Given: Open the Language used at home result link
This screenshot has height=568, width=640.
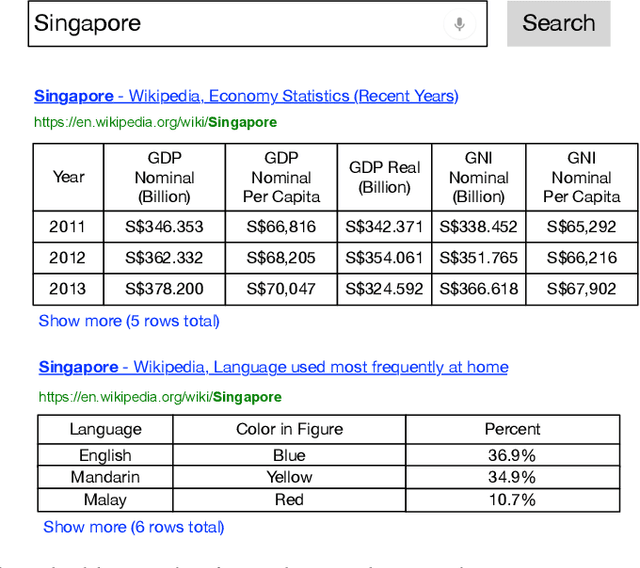Looking at the screenshot, I should pyautogui.click(x=273, y=367).
